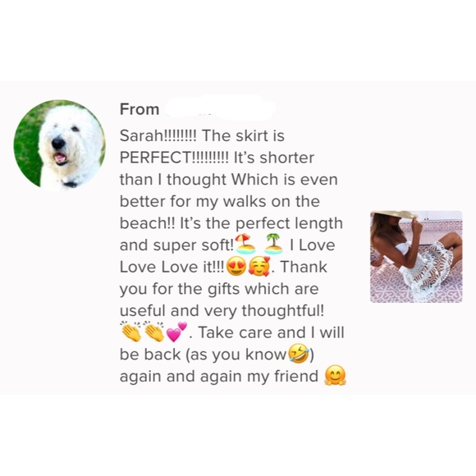Click the smiling face with hearts emoji
Image resolution: width=476 pixels, height=476 pixels.
[x=259, y=266]
